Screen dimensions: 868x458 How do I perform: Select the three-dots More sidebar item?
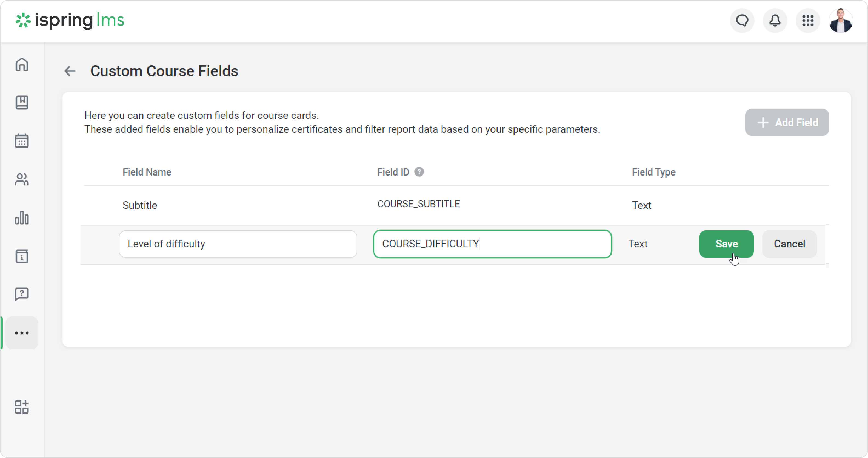pyautogui.click(x=22, y=333)
